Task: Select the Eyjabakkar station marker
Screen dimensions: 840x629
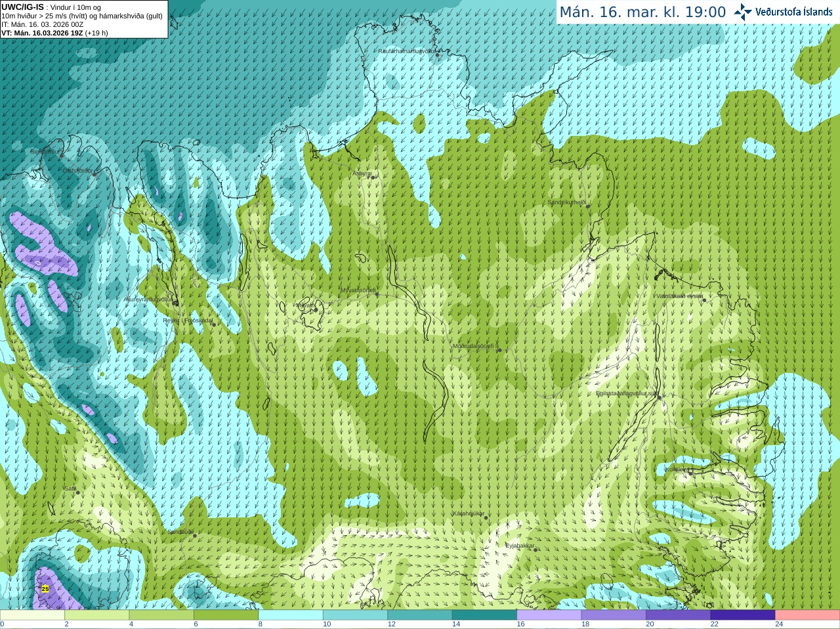Action: pyautogui.click(x=535, y=550)
